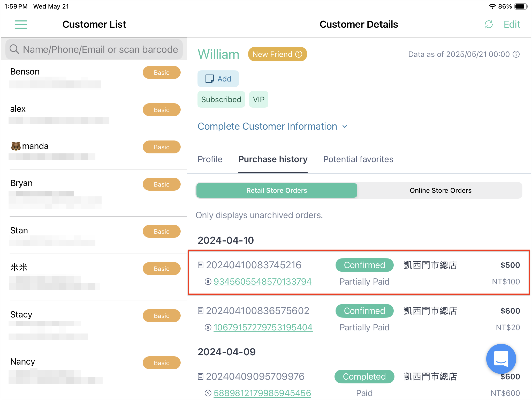The width and height of the screenshot is (532, 400).
Task: Select customer 米米 in list
Action: [x=94, y=277]
